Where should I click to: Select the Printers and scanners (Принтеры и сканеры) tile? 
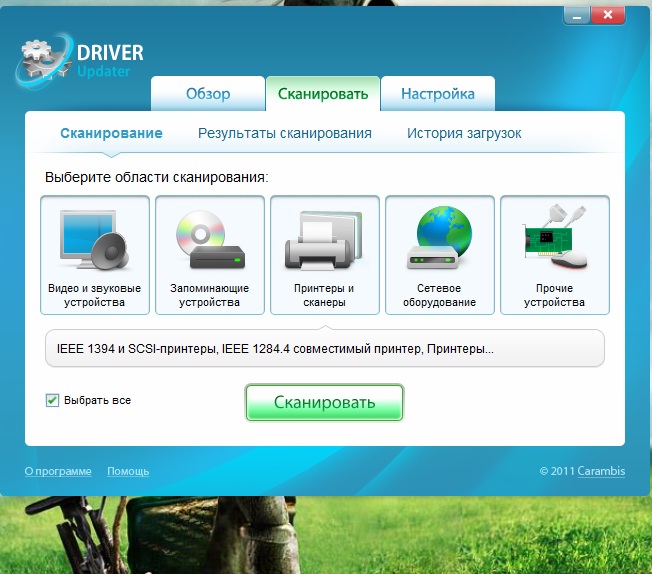(x=325, y=255)
